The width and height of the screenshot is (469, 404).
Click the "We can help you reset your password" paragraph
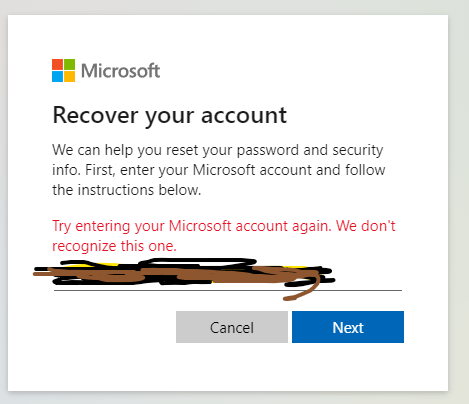coord(218,170)
